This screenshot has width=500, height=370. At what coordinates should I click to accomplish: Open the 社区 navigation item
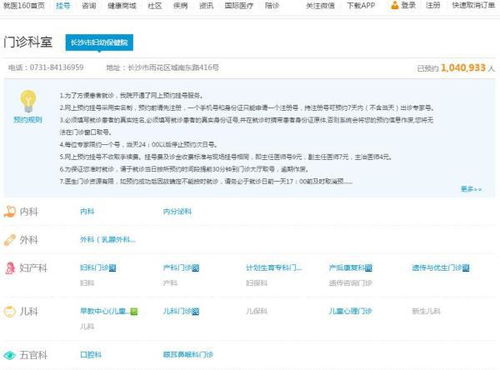tap(155, 5)
